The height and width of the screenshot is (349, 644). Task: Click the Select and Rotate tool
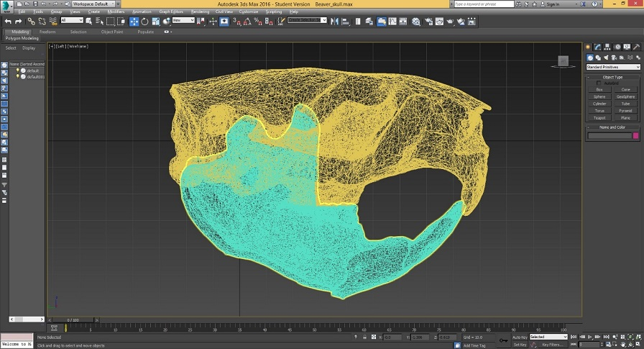coord(144,21)
